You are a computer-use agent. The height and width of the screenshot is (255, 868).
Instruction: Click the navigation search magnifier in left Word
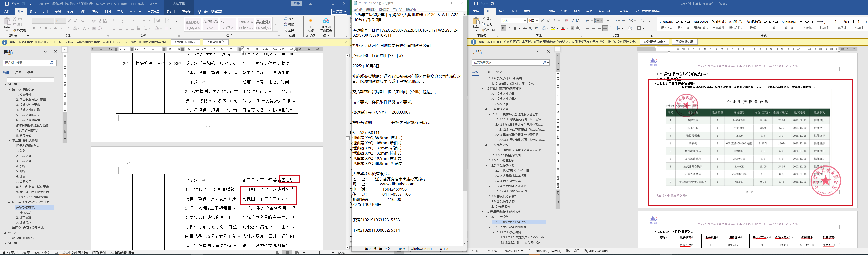(x=52, y=63)
